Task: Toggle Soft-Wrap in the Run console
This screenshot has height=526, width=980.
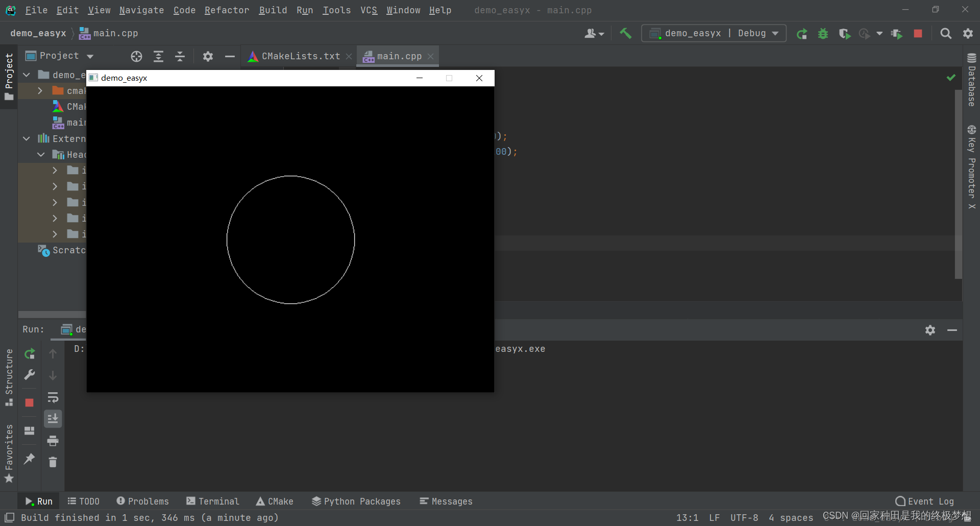Action: point(53,398)
